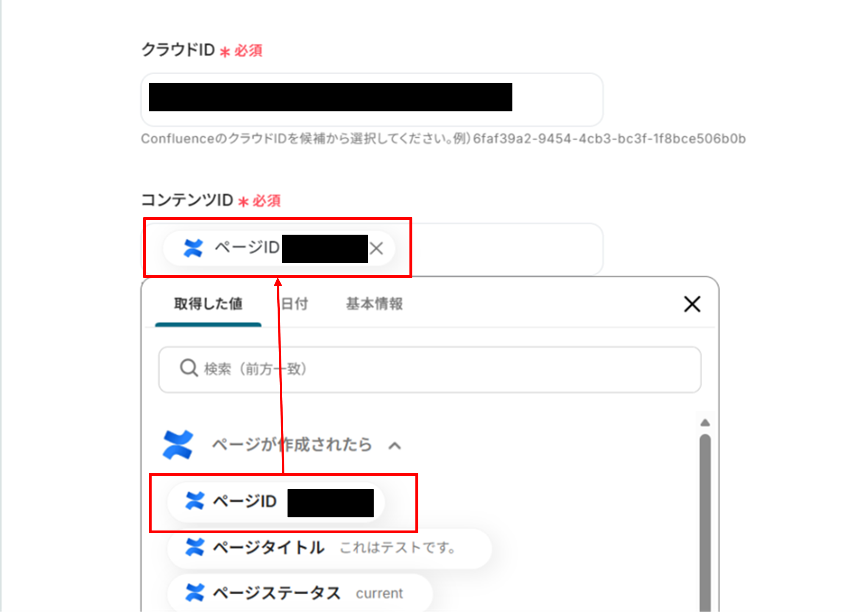Click Confluence icon in ページID list item
Screen dimensions: 868x612
point(195,501)
